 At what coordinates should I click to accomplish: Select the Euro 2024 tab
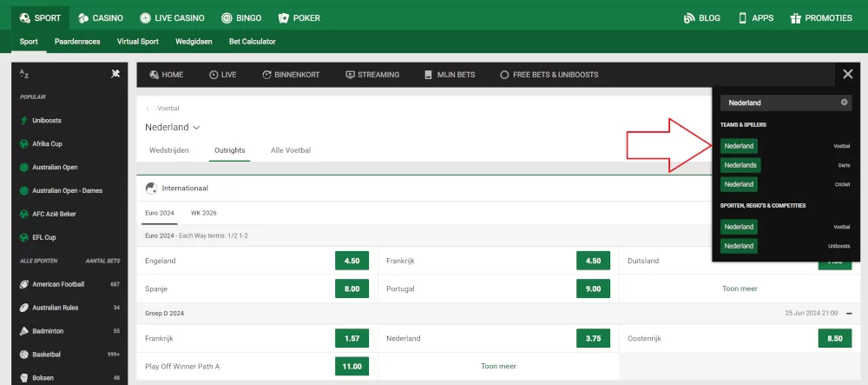pos(160,213)
